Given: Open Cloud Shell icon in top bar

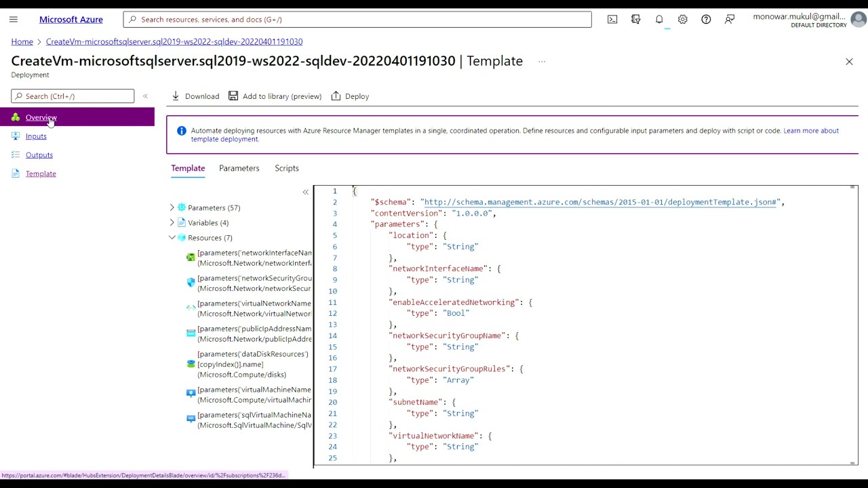Looking at the screenshot, I should point(612,20).
